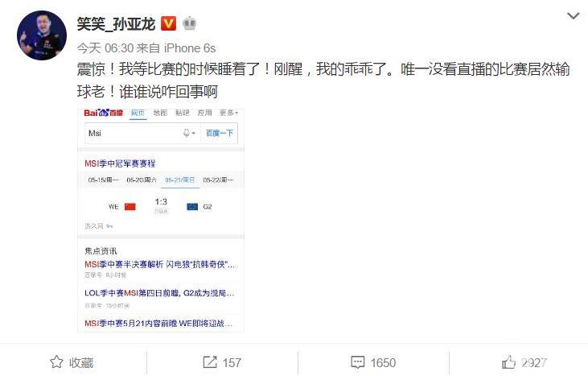Click the 百度一下 search button
The image size is (588, 376).
(x=220, y=133)
